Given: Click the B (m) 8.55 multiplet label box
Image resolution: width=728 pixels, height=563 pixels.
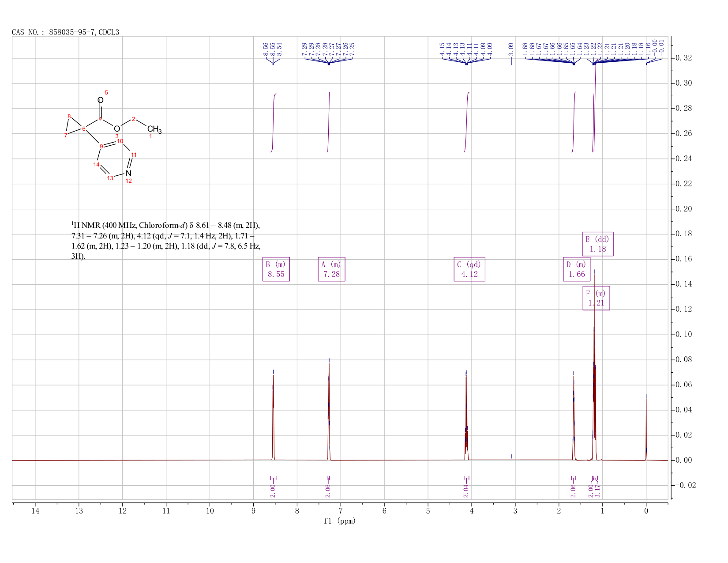Looking at the screenshot, I should click(276, 269).
